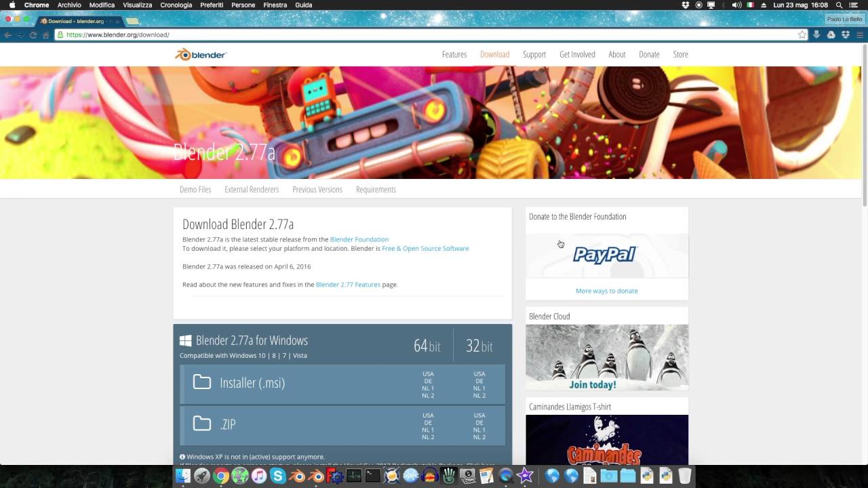Screen dimensions: 868x488
Task: Click the Italian flag input source icon
Action: pos(751,5)
